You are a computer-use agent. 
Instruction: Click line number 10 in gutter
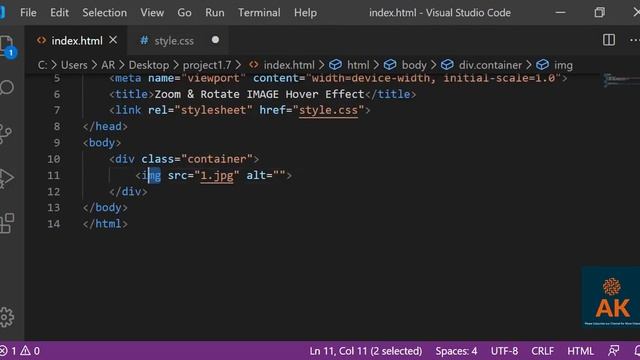tap(53, 159)
